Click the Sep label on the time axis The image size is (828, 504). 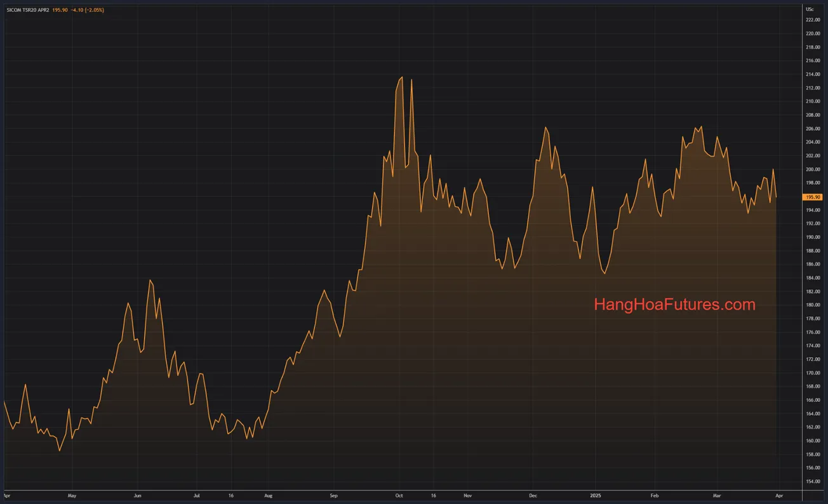click(333, 496)
